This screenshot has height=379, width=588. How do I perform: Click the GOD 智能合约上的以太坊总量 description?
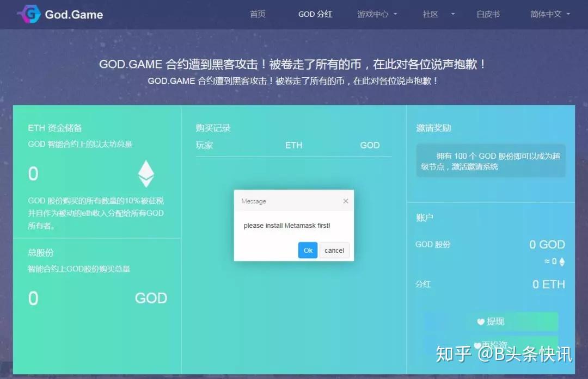(x=80, y=144)
